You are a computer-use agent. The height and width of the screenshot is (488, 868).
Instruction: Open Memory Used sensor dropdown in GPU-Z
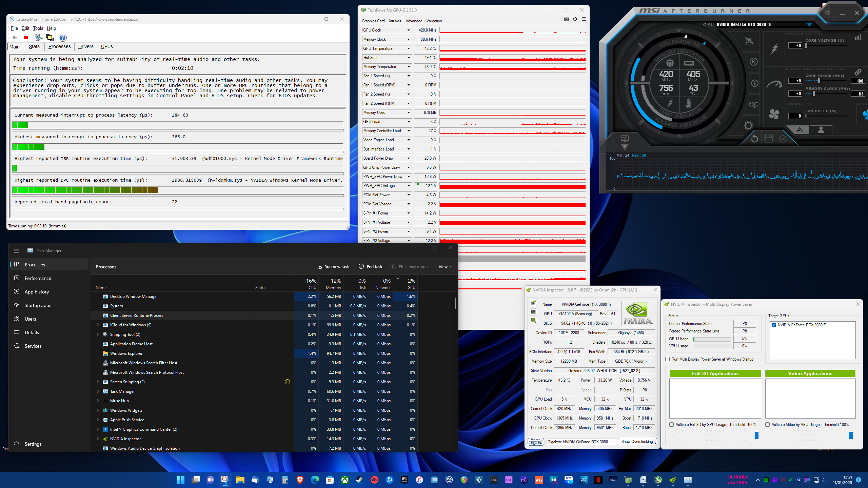tap(409, 113)
